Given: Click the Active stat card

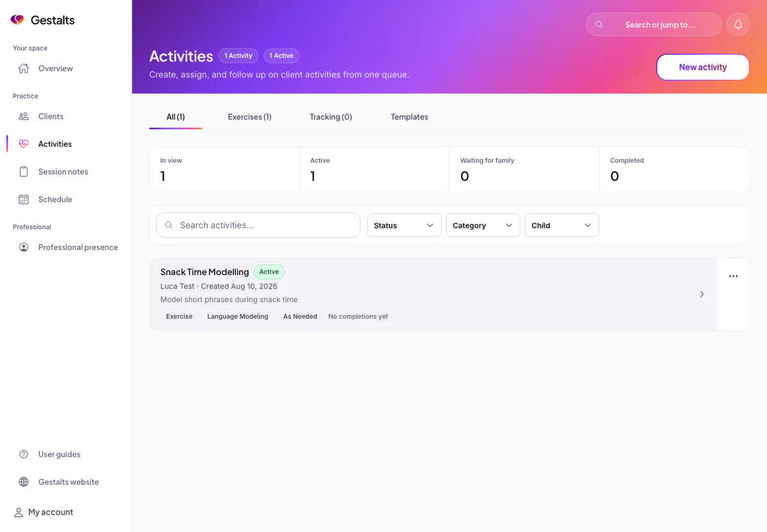Looking at the screenshot, I should (x=375, y=170).
